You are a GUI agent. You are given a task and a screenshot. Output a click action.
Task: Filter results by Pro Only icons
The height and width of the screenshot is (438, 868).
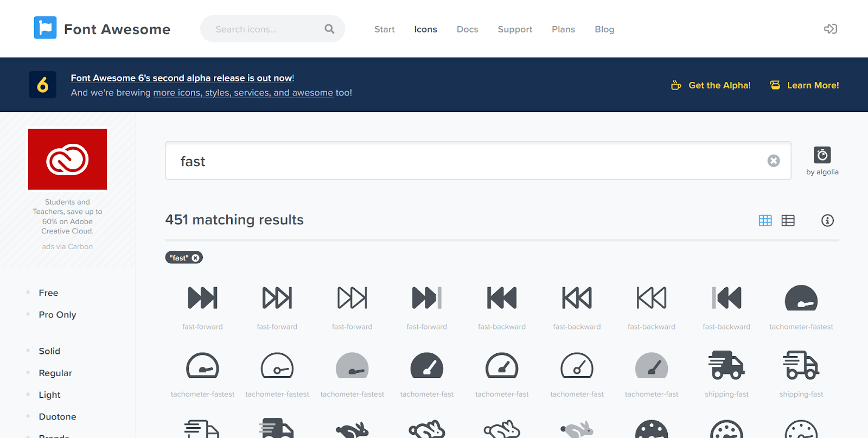click(x=58, y=315)
